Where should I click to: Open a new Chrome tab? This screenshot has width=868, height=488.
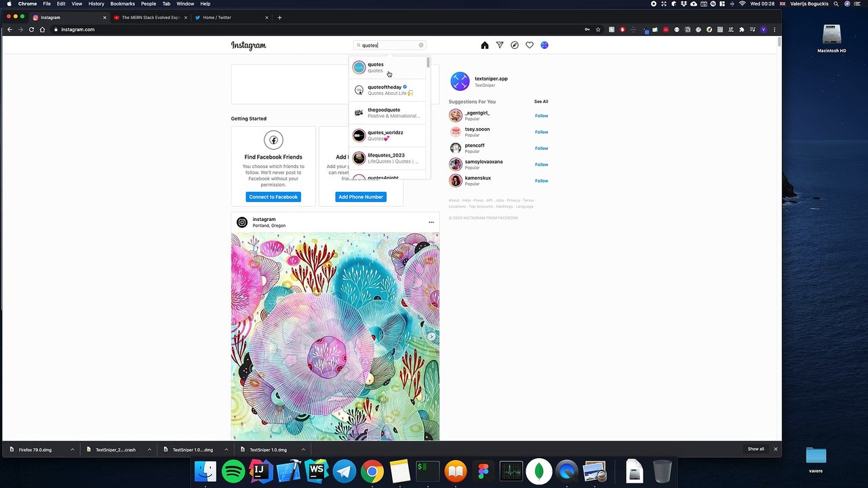coord(279,18)
